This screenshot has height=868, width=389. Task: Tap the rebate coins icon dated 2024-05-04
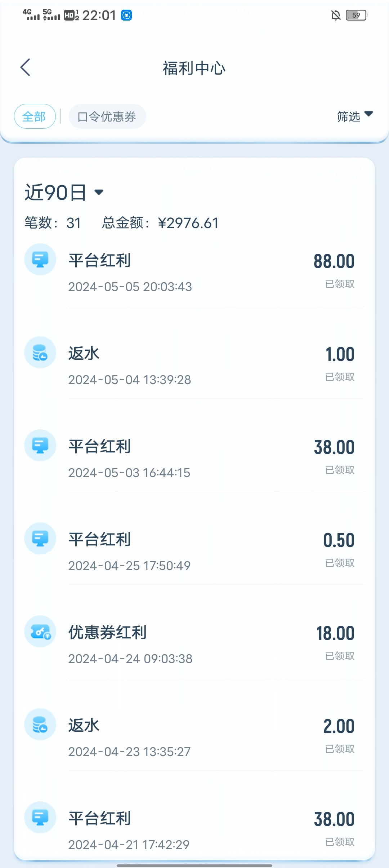(40, 352)
